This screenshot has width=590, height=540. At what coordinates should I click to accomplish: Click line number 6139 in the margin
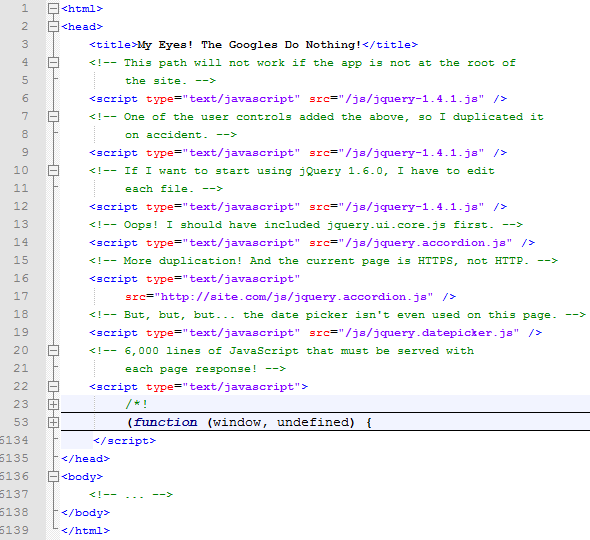14,530
